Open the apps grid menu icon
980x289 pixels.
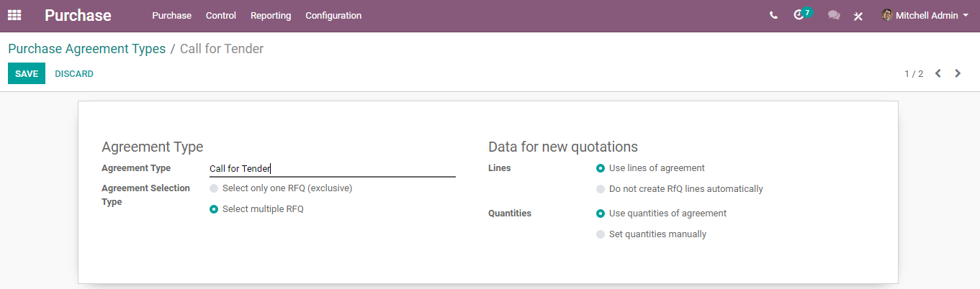click(14, 15)
